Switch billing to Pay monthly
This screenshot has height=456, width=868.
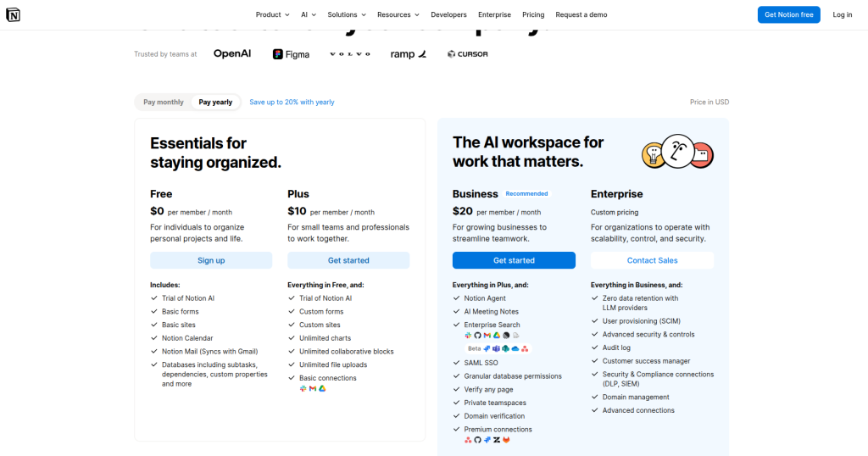click(164, 102)
